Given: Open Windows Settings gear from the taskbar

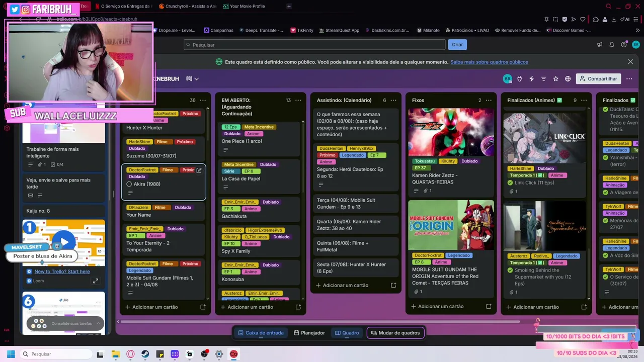Looking at the screenshot, I should pos(219,354).
